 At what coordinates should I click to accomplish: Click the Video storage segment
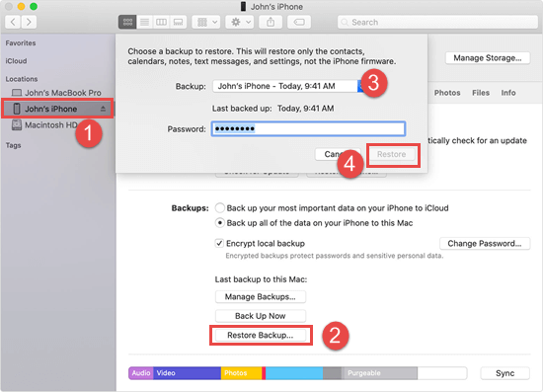[x=187, y=373]
